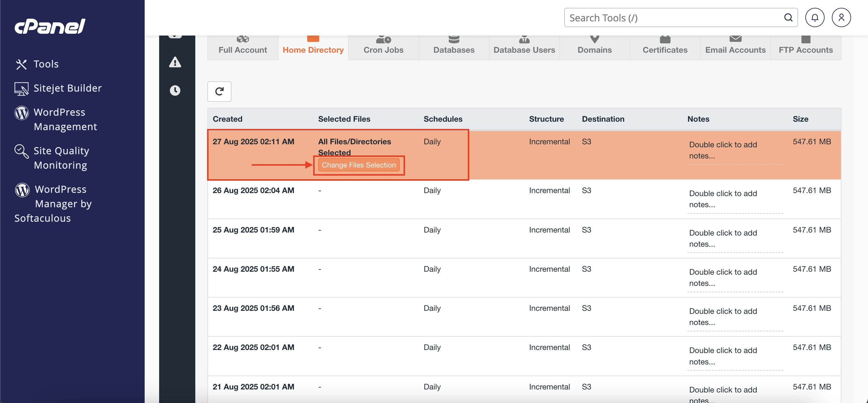This screenshot has width=868, height=403.
Task: Open the user account profile icon
Action: 841,17
